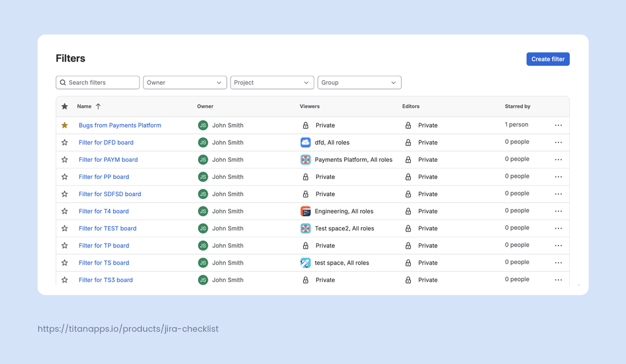Open Filter for TS3 board link

[106, 280]
